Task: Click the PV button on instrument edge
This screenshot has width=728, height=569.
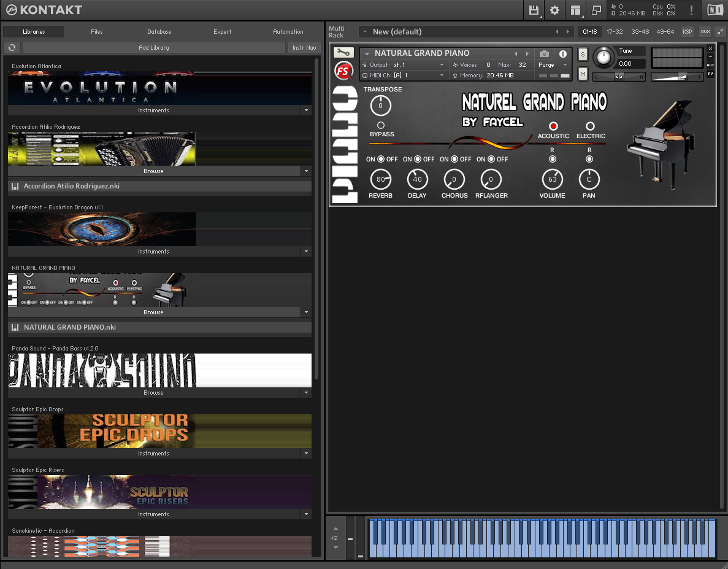Action: coord(710,74)
